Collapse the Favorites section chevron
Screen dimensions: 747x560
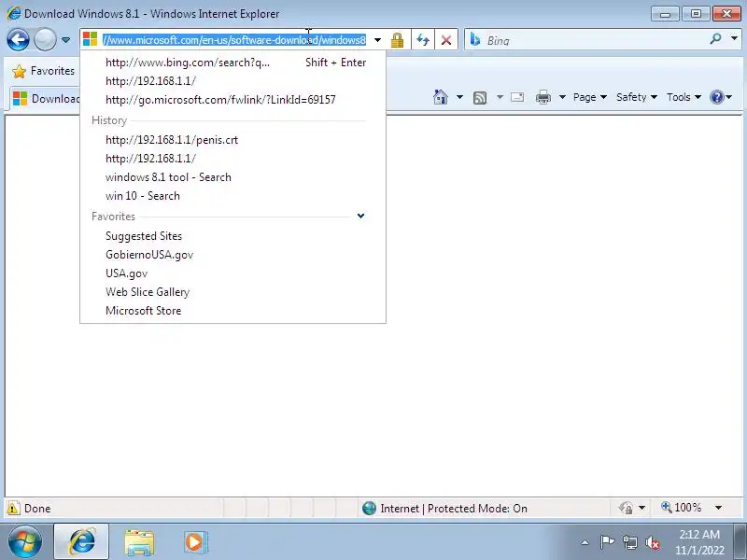[x=360, y=216]
